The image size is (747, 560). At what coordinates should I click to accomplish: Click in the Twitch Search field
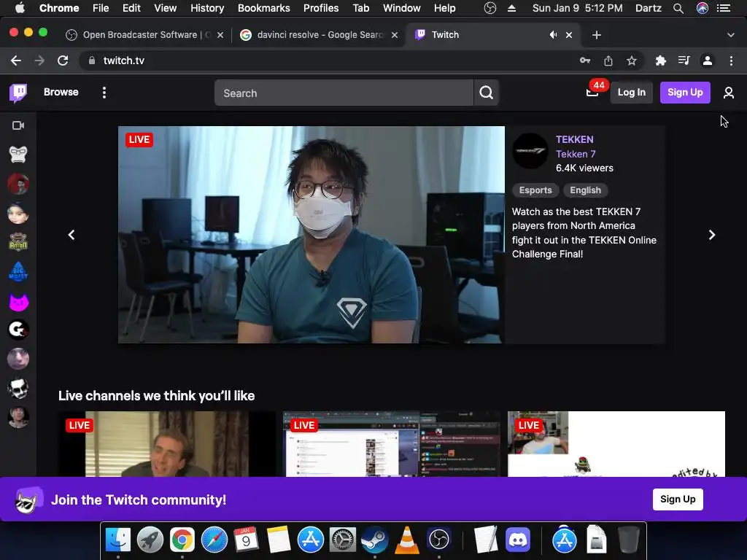point(344,93)
